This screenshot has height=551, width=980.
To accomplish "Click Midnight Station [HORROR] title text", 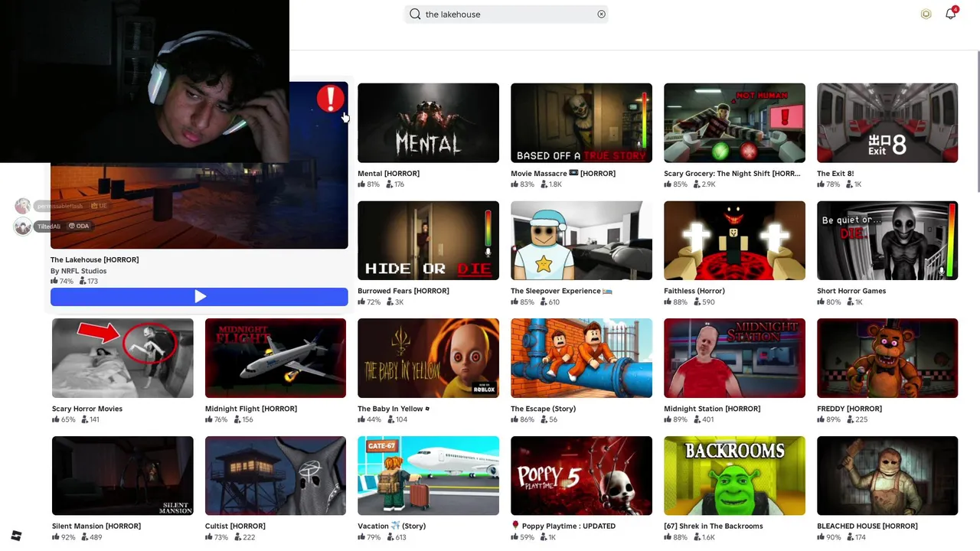I will coord(712,409).
